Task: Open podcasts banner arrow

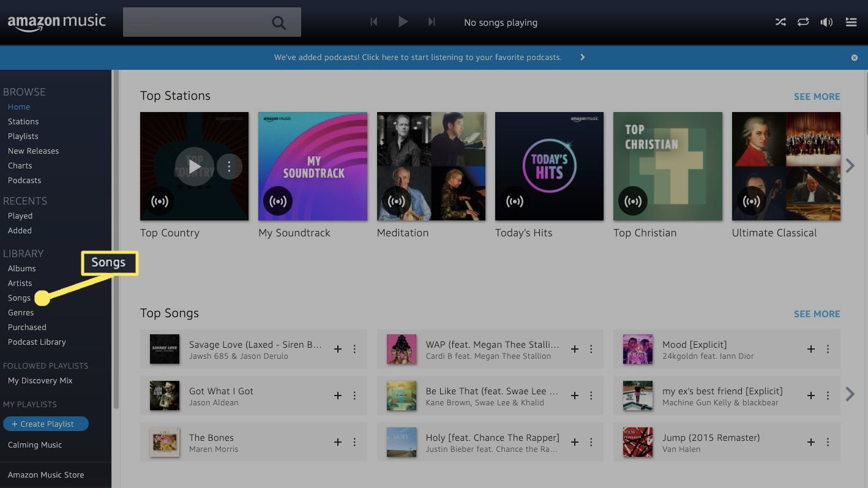Action: [583, 57]
